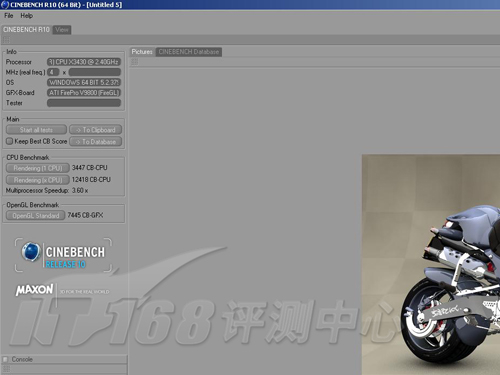
Task: Click the empty Tester name field
Action: click(x=84, y=103)
